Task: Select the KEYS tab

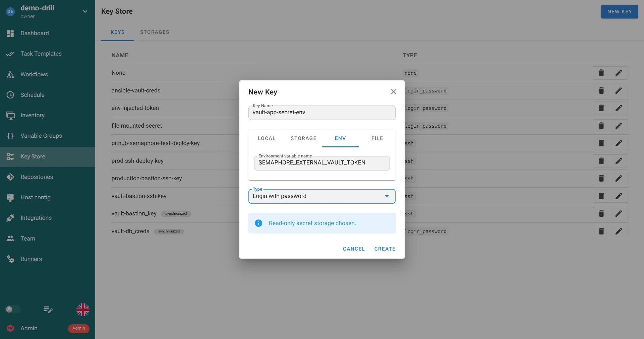Action: pyautogui.click(x=118, y=32)
